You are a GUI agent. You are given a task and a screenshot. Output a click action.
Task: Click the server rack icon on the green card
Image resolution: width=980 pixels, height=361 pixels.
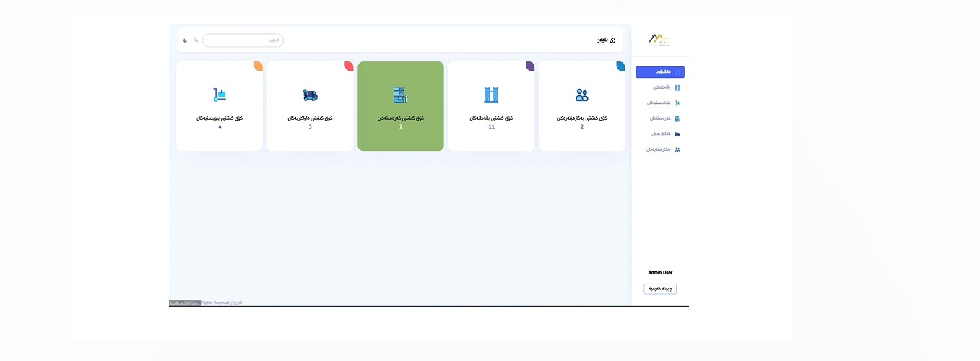pyautogui.click(x=401, y=95)
